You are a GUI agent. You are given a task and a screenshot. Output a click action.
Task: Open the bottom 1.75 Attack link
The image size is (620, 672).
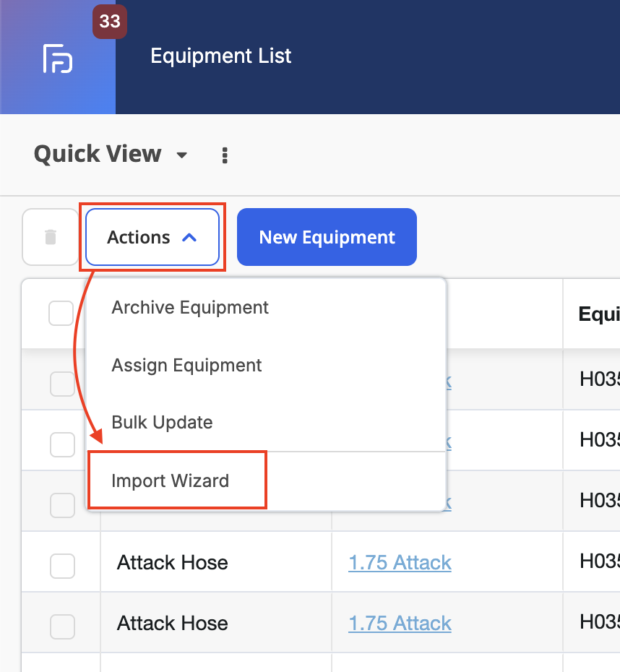click(x=400, y=623)
